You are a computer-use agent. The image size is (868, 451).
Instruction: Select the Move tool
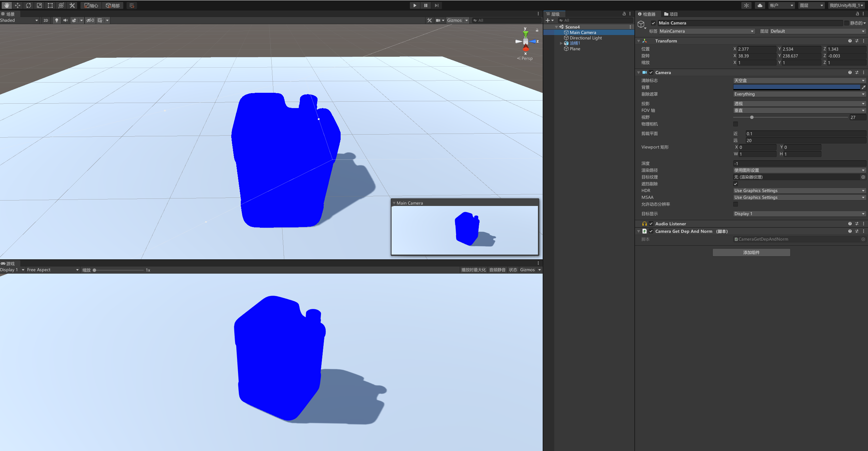18,5
